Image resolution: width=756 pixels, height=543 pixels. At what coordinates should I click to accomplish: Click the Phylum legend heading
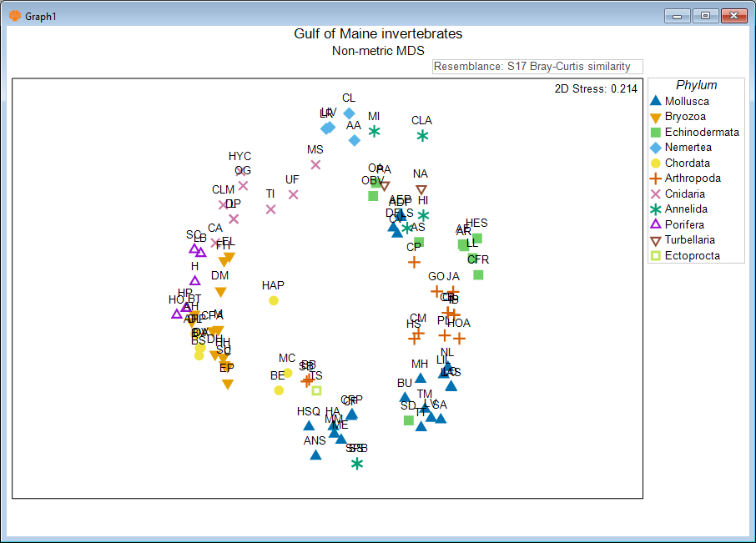(696, 85)
